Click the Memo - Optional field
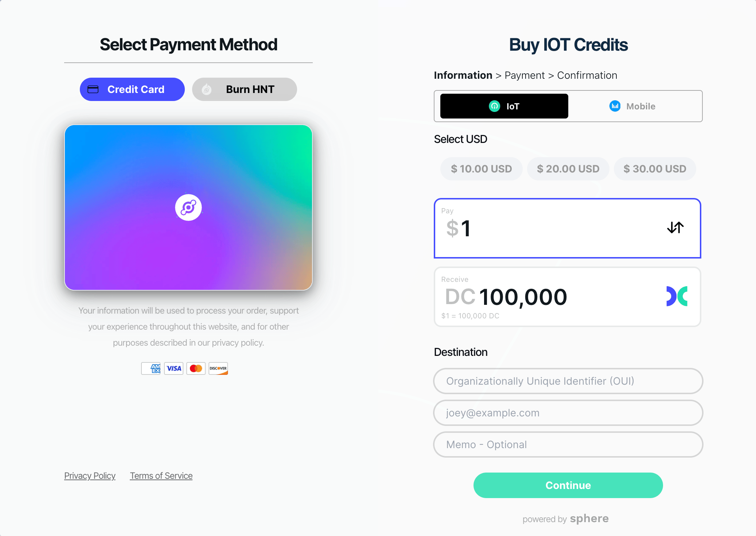 tap(568, 444)
